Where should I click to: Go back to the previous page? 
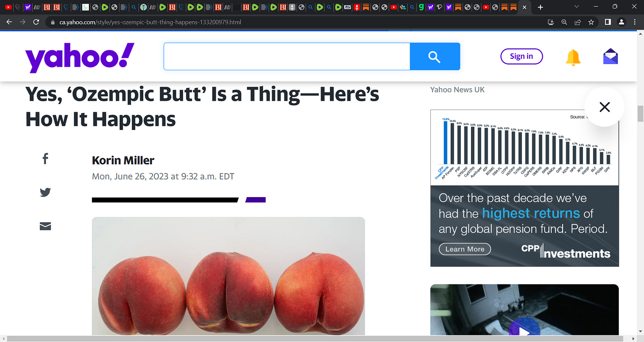pos(9,22)
